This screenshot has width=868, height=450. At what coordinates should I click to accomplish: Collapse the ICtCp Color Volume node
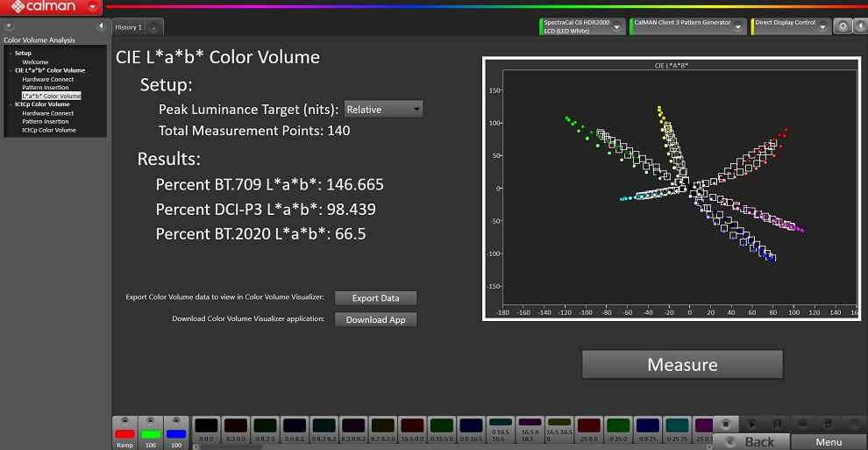pyautogui.click(x=11, y=104)
